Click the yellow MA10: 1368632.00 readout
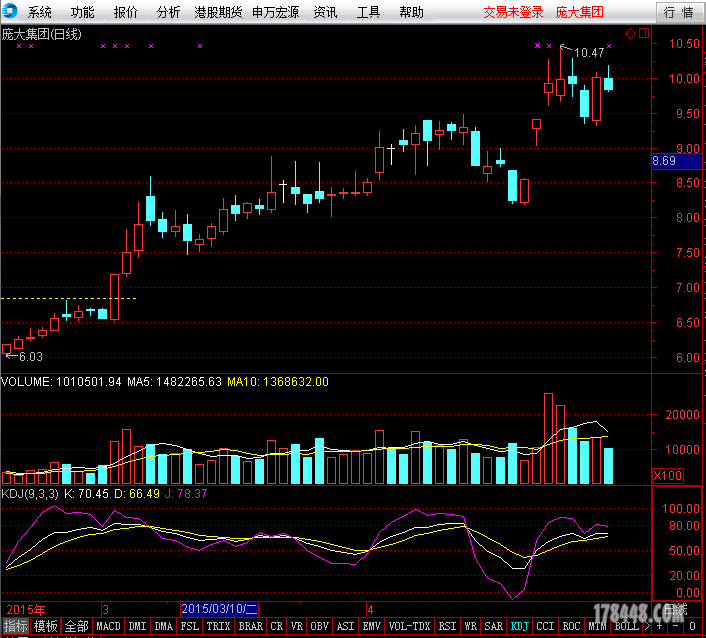This screenshot has height=638, width=706. (x=278, y=382)
